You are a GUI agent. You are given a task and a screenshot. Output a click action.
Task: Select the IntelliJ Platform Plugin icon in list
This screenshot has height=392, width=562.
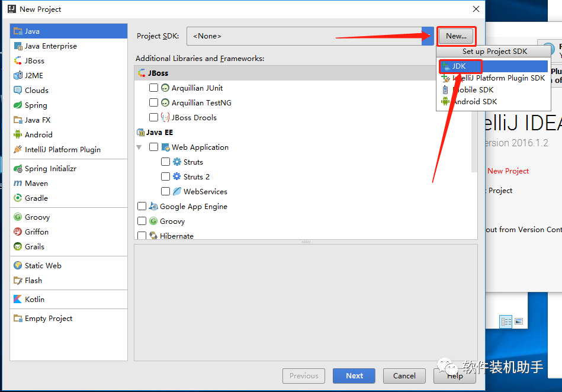click(18, 149)
